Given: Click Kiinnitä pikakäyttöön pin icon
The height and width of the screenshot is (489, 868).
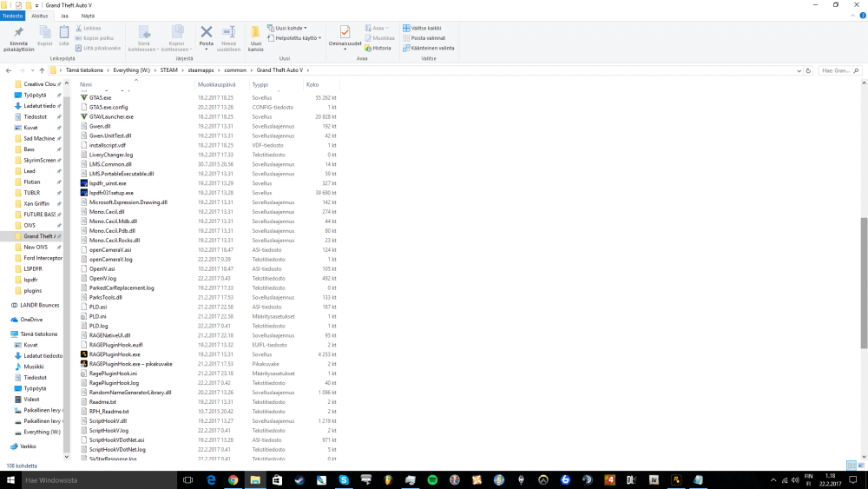Looking at the screenshot, I should point(19,32).
